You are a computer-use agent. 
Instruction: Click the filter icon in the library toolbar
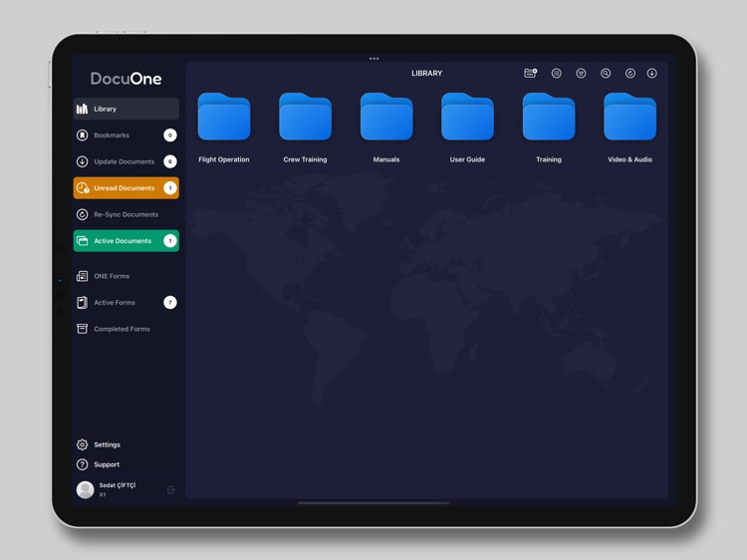(x=581, y=73)
